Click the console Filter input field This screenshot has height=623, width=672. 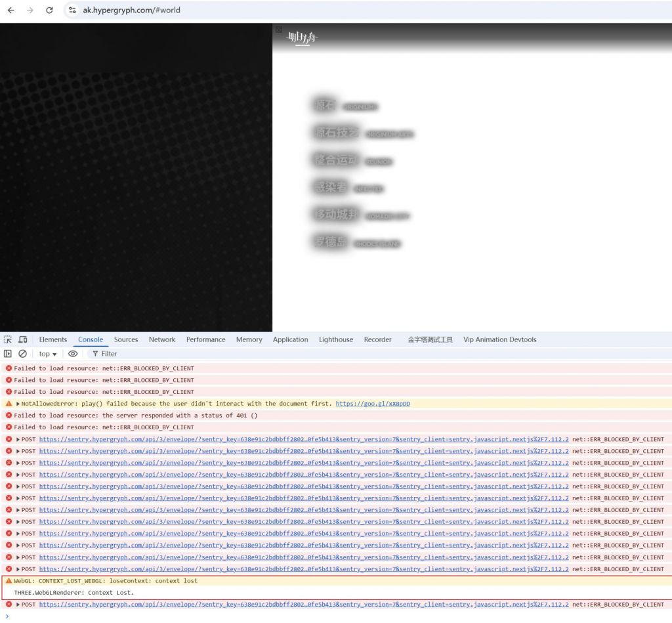[x=131, y=354]
